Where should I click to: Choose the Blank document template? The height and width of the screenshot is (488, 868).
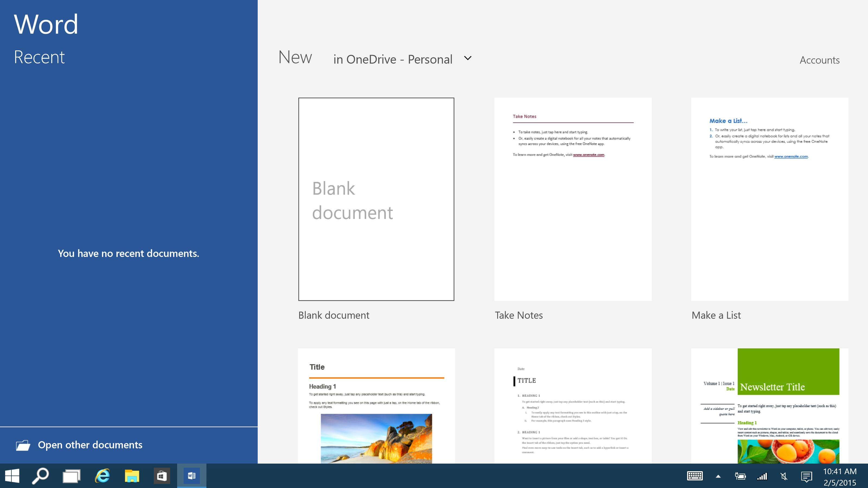click(376, 199)
